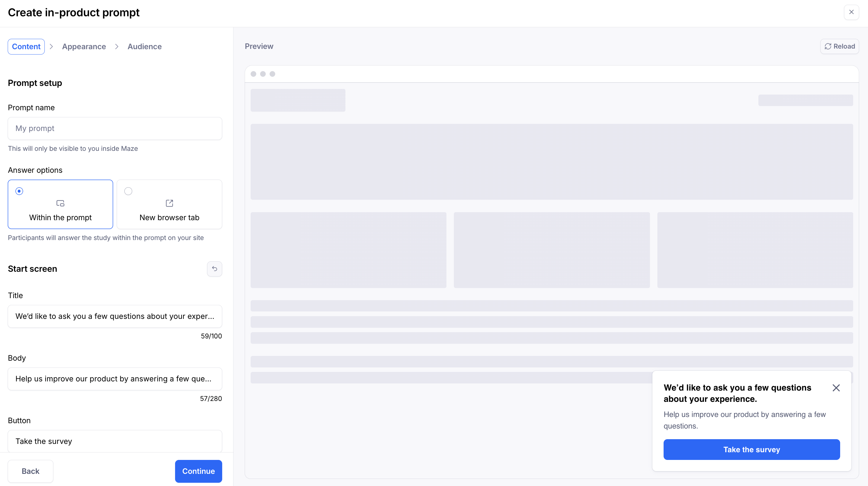Click the Body text field

click(115, 379)
